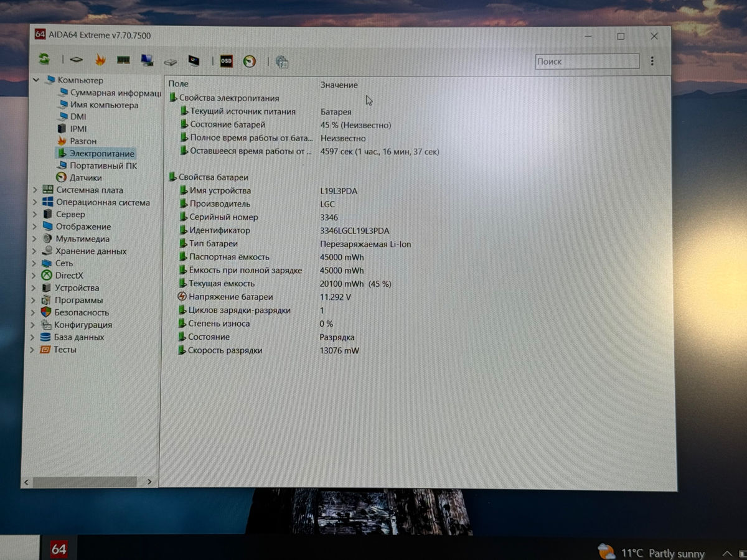Expand the Тесты tree node
This screenshot has height=560, width=747.
pos(33,350)
